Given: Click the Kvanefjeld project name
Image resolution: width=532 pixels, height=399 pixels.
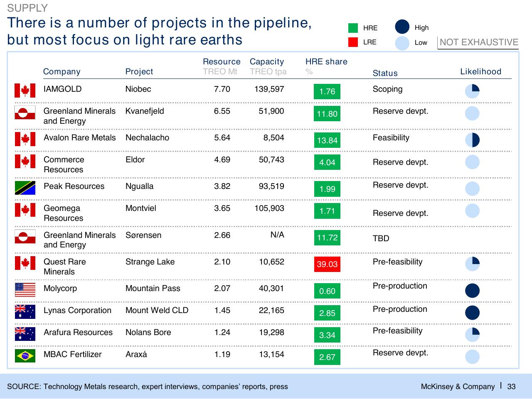Looking at the screenshot, I should click(x=145, y=111).
